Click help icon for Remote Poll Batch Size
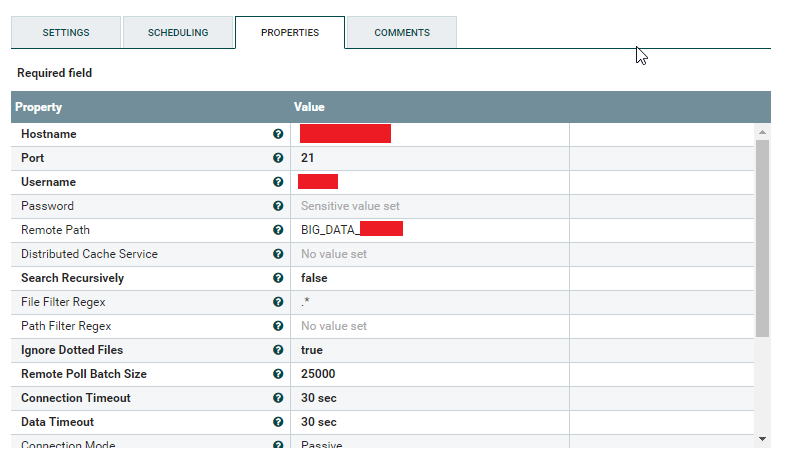 [278, 374]
